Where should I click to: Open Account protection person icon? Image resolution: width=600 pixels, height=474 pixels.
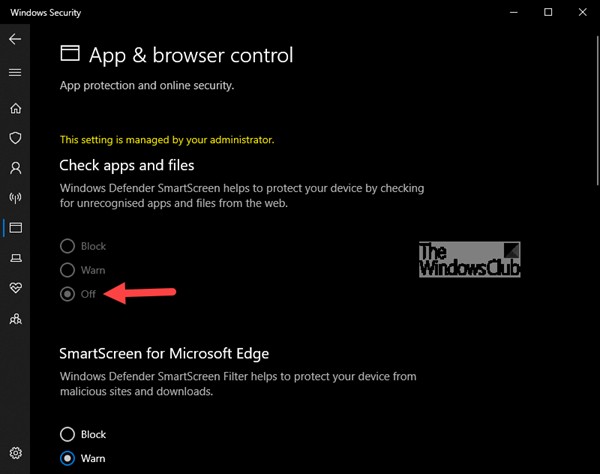click(15, 168)
